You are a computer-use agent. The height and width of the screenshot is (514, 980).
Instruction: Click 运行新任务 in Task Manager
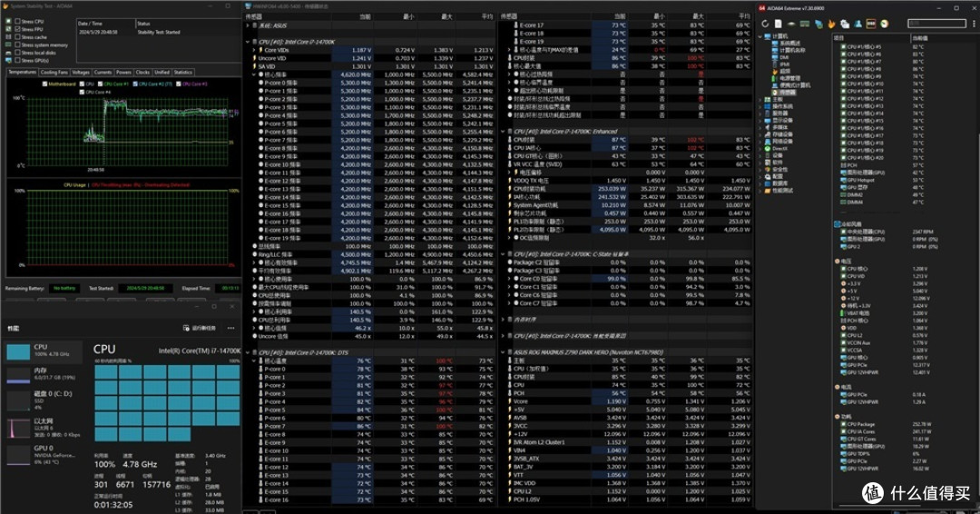pyautogui.click(x=200, y=328)
